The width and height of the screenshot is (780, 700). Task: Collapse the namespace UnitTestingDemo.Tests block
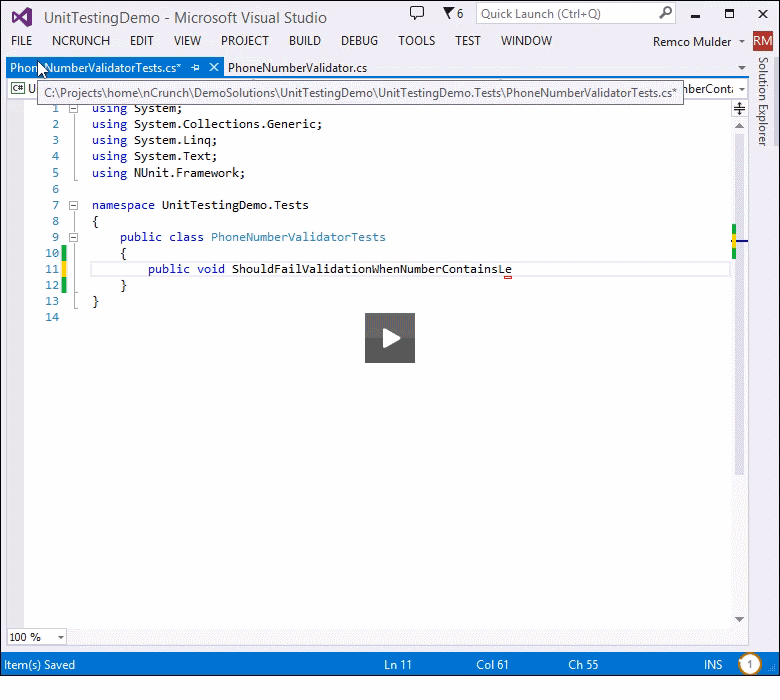coord(73,205)
